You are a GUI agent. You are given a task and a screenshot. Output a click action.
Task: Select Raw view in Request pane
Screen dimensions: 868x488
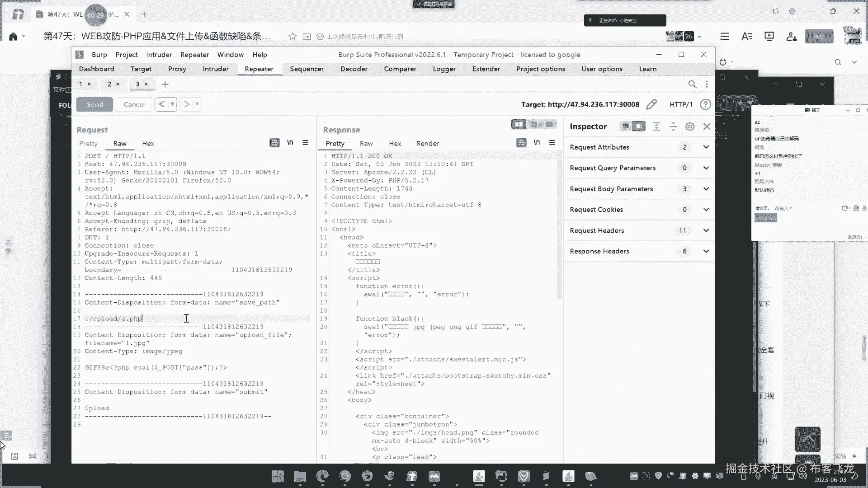click(120, 143)
